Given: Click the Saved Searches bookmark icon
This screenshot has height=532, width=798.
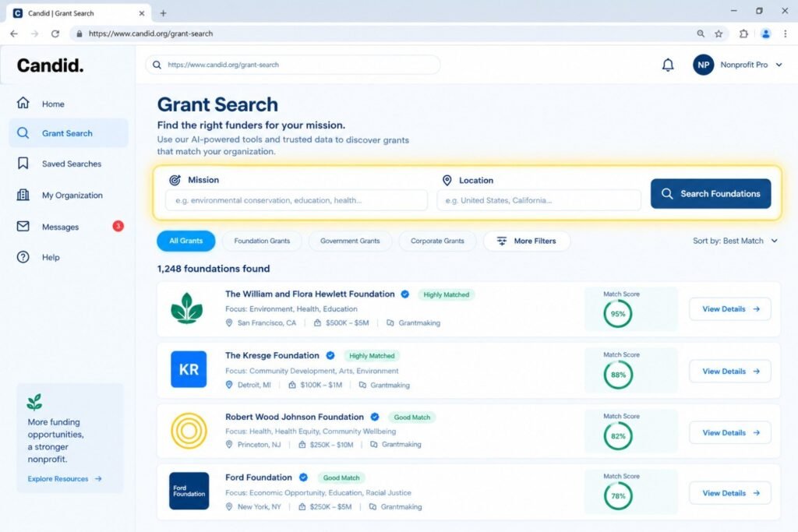Looking at the screenshot, I should point(23,164).
